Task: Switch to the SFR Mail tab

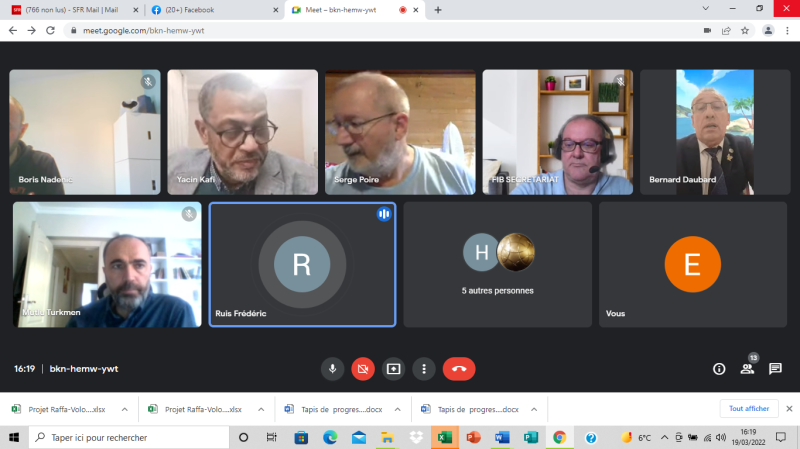Action: tap(68, 10)
